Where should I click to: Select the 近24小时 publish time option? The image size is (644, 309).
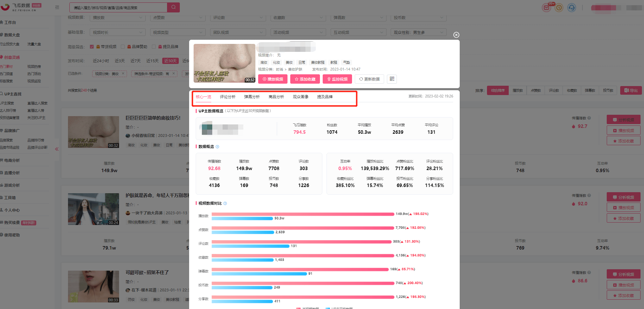pos(101,61)
